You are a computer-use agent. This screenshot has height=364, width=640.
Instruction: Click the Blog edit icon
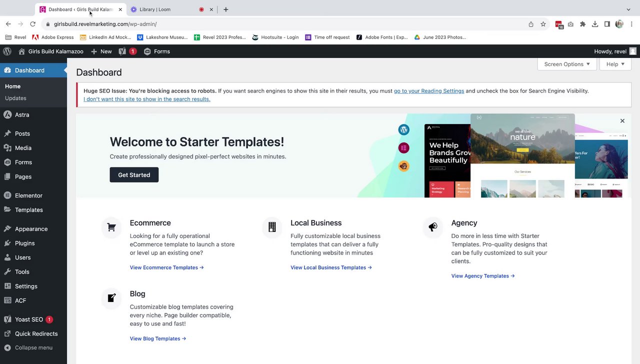(111, 298)
